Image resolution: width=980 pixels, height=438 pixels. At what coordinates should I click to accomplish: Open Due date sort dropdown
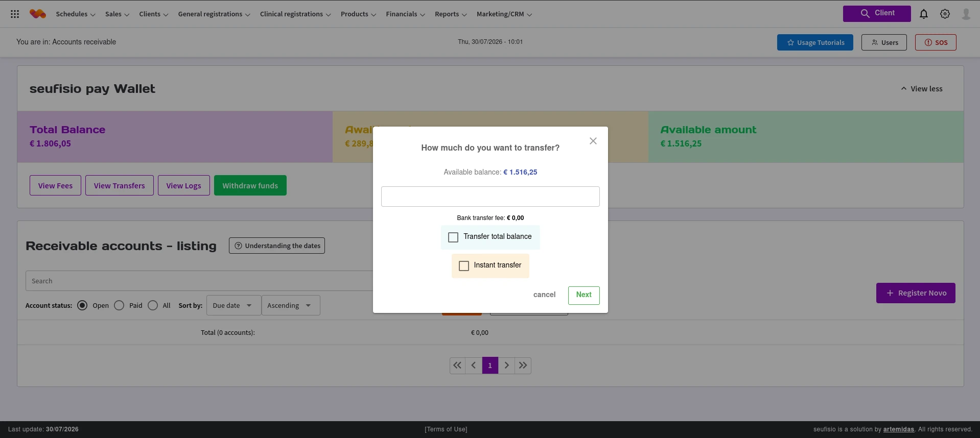234,305
